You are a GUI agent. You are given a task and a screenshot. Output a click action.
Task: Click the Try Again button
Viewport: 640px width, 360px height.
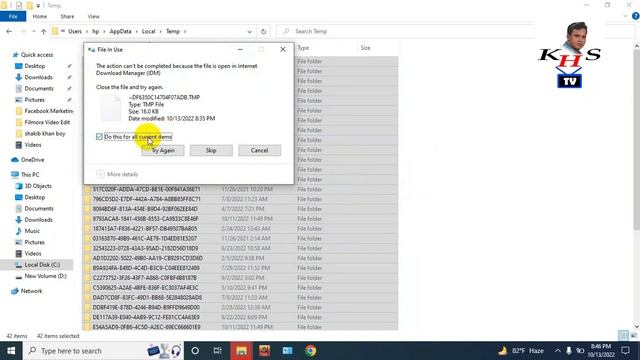[x=163, y=151]
